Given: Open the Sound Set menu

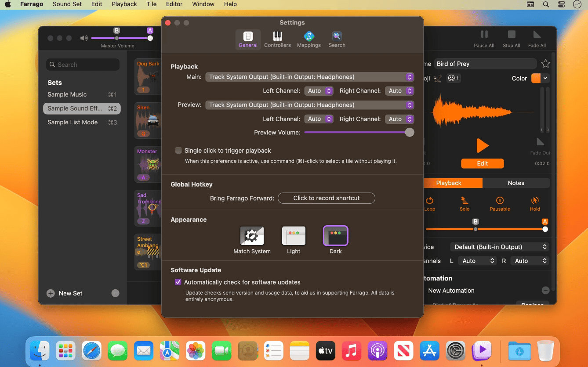Looking at the screenshot, I should [x=67, y=4].
